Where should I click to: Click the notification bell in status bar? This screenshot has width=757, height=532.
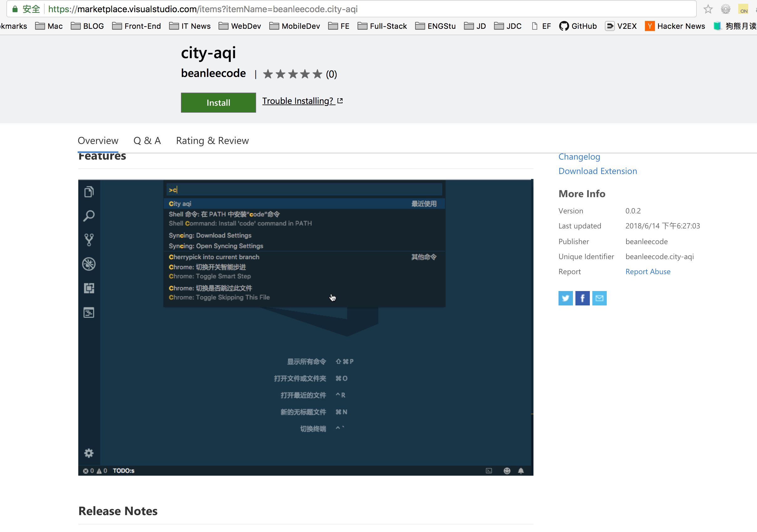point(521,471)
